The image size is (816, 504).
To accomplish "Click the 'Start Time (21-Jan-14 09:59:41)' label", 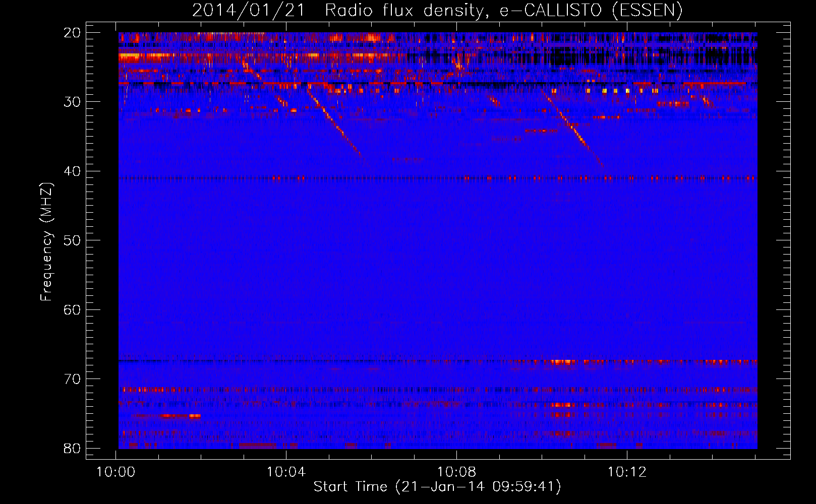I will 437,487.
